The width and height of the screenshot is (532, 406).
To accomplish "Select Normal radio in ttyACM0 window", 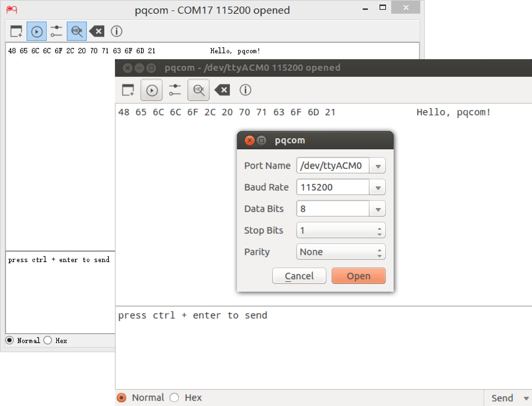I will [122, 398].
